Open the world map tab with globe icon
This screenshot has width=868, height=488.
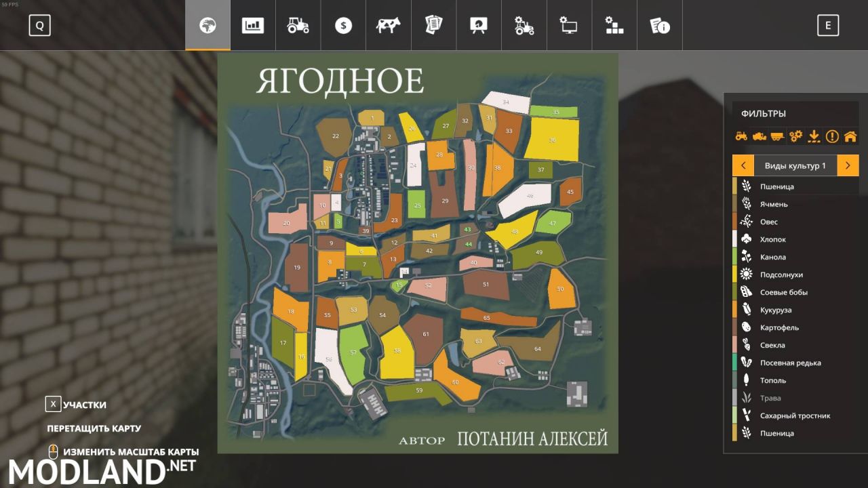(208, 26)
